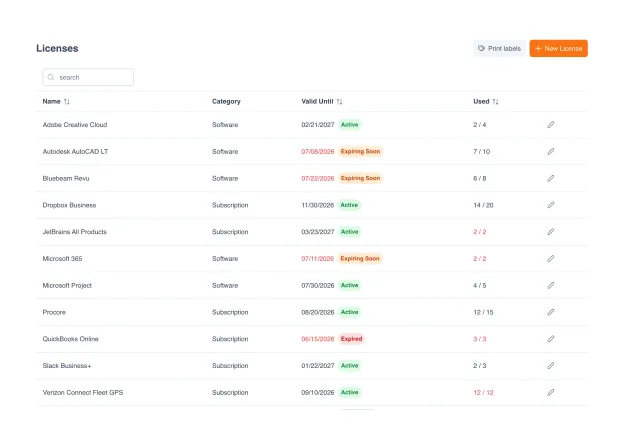Screen dimensions: 624x441
Task: Edit the Adobe Creative Cloud license
Action: click(550, 125)
